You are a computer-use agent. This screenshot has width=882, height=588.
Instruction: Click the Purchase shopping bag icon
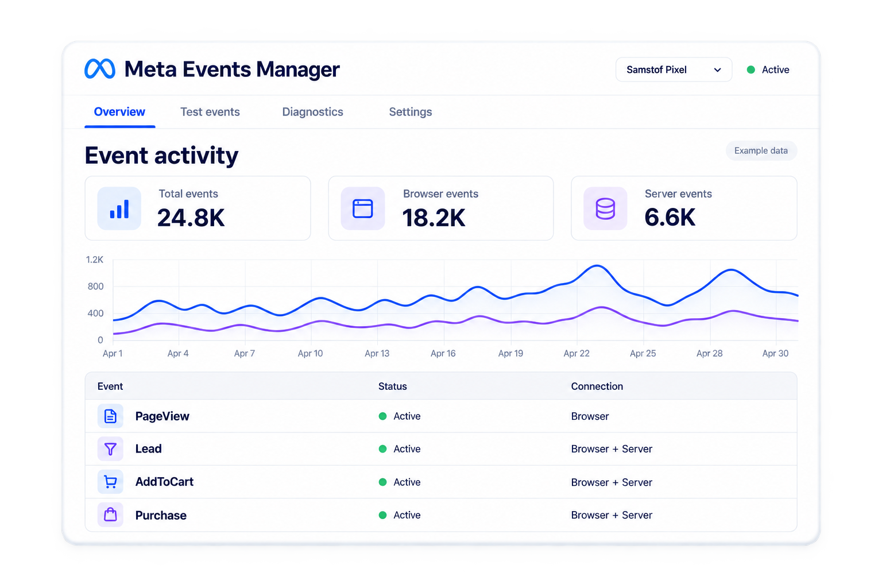click(110, 515)
